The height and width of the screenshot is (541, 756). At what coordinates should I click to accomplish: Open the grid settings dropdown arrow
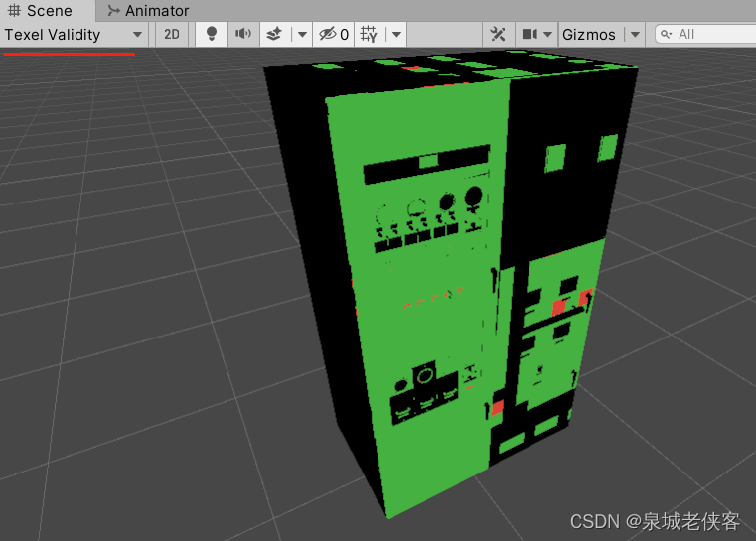pyautogui.click(x=396, y=34)
